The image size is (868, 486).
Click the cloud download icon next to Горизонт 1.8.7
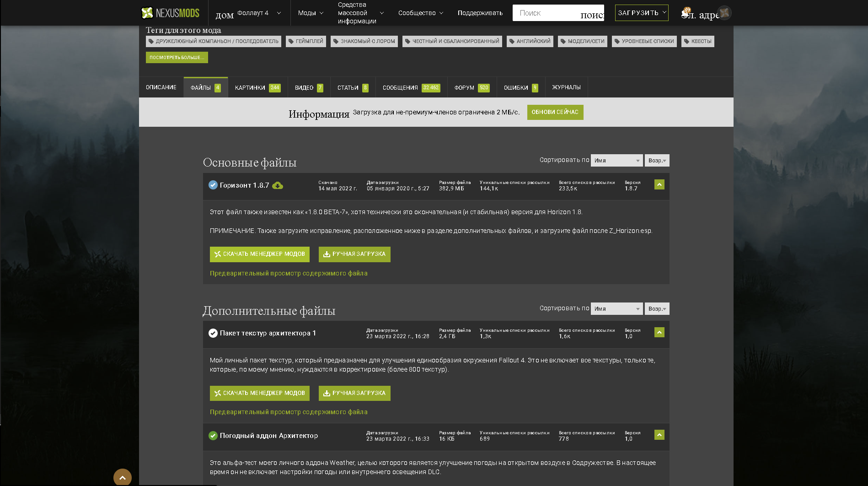tap(278, 185)
